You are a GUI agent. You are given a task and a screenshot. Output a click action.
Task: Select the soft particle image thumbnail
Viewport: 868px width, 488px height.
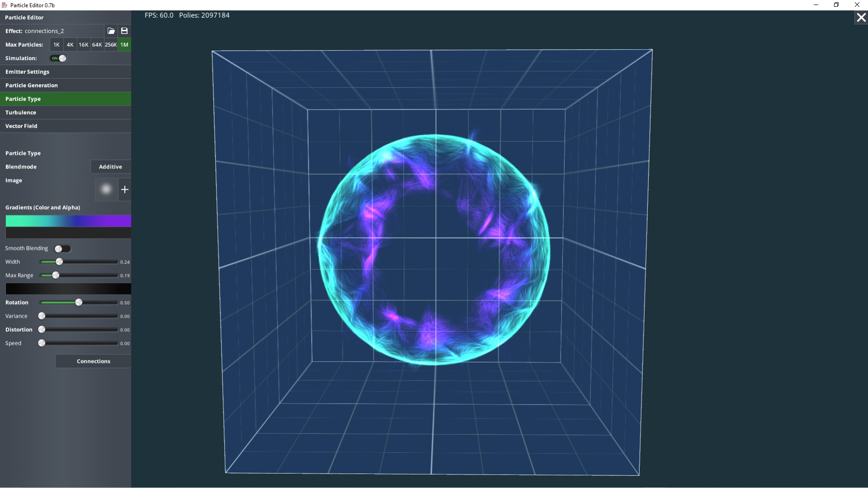(x=105, y=189)
